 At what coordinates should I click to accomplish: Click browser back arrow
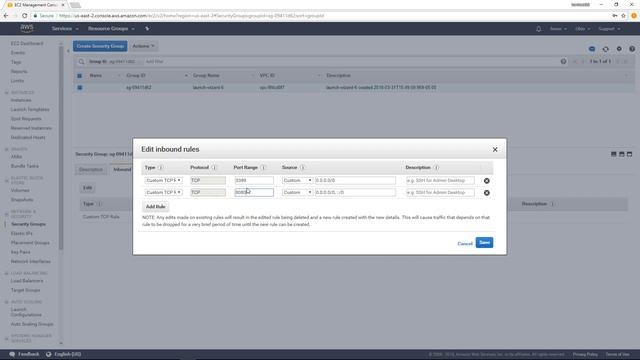[6, 16]
